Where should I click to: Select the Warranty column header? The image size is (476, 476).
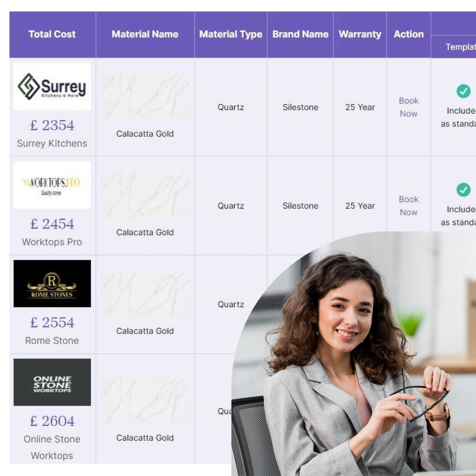360,34
